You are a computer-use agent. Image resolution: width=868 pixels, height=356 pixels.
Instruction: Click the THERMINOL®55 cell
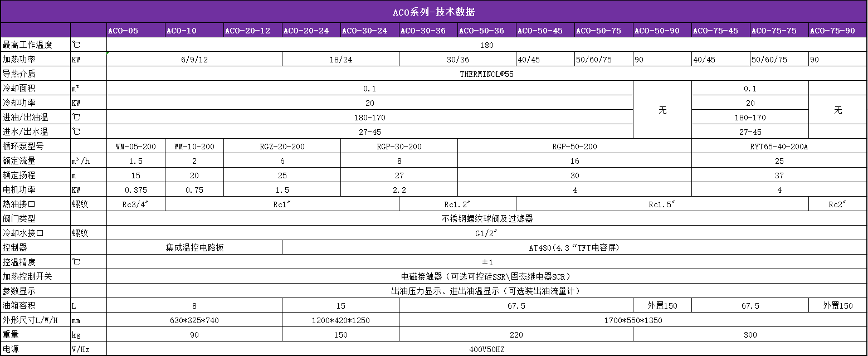tap(484, 74)
